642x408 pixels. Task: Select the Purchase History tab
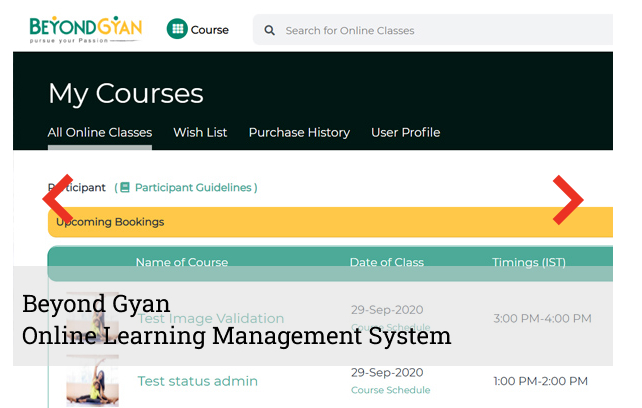[299, 132]
